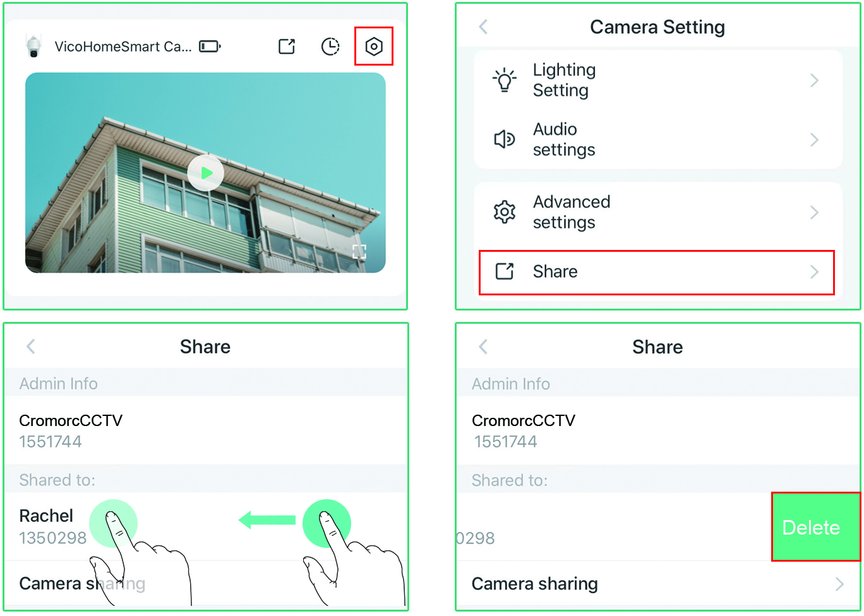Screen dimensions: 864x616
Task: Open Audio settings row
Action: point(658,139)
